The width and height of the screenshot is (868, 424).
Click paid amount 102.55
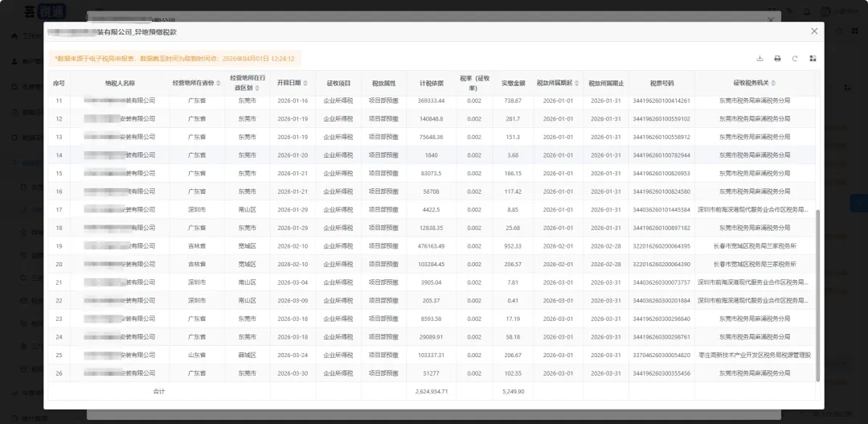pyautogui.click(x=513, y=373)
